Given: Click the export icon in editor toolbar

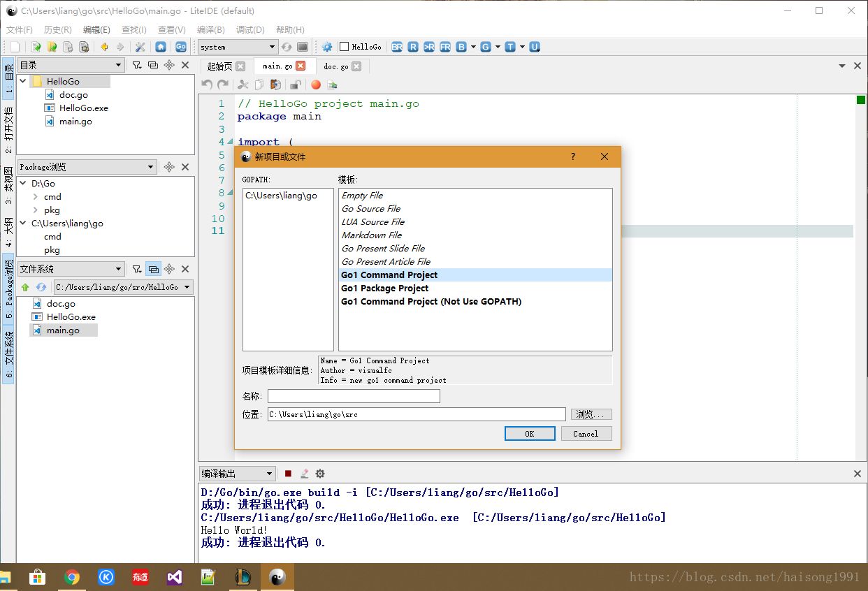Looking at the screenshot, I should 332,85.
